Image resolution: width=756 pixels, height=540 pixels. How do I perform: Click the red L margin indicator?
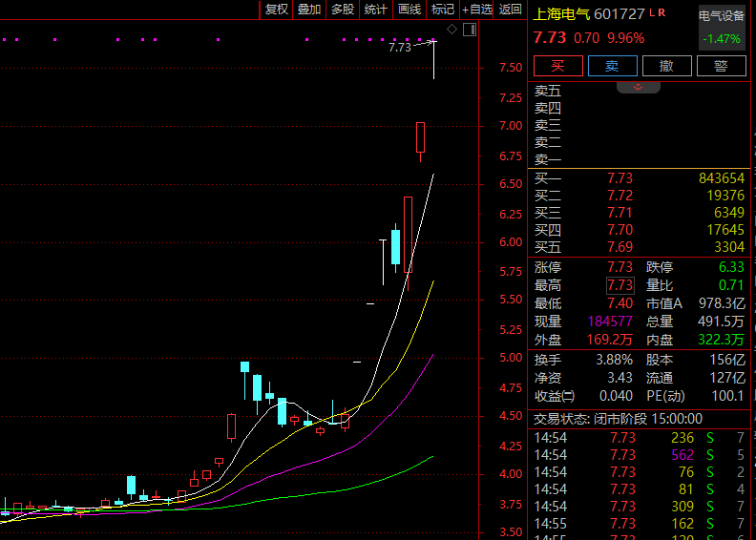652,13
